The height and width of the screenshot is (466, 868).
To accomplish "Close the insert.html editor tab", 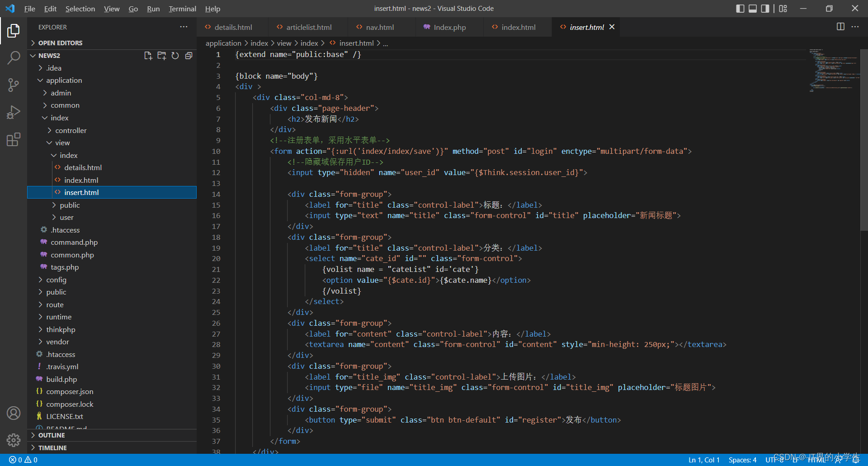I will (x=612, y=27).
